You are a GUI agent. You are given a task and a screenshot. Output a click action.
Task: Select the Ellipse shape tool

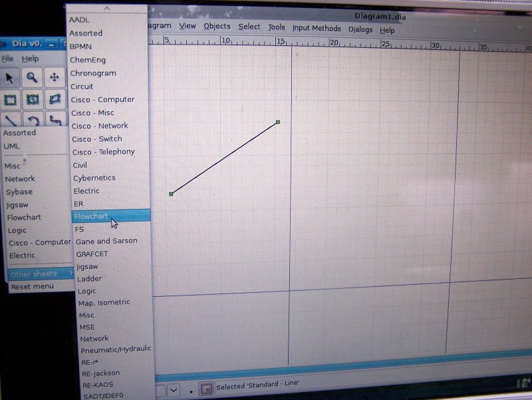33,100
